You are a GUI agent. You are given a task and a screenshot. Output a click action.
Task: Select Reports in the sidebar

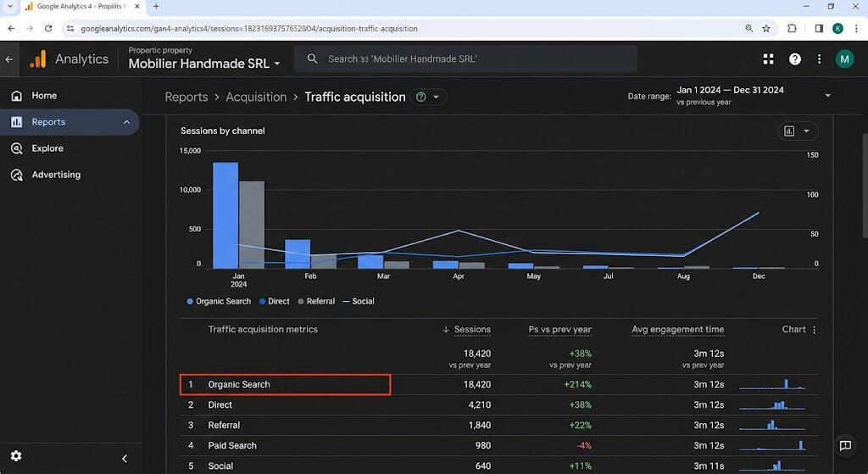point(70,122)
